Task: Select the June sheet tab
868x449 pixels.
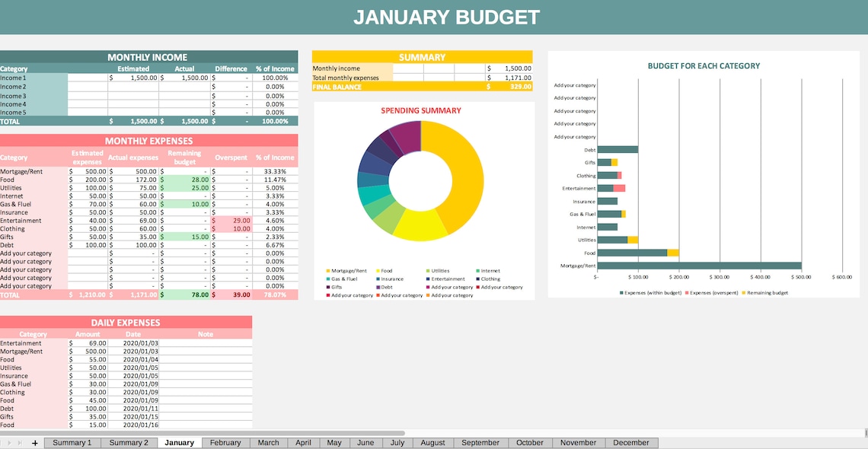Action: click(x=365, y=443)
